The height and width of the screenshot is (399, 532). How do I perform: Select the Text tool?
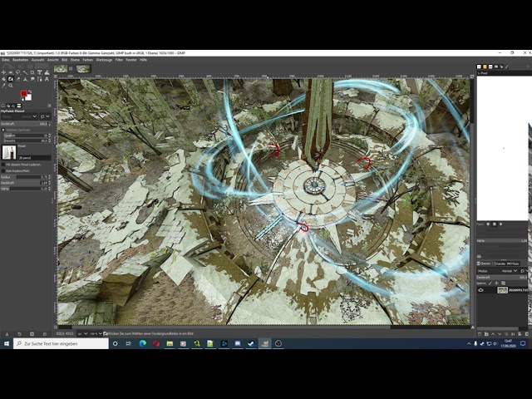pyautogui.click(x=47, y=79)
